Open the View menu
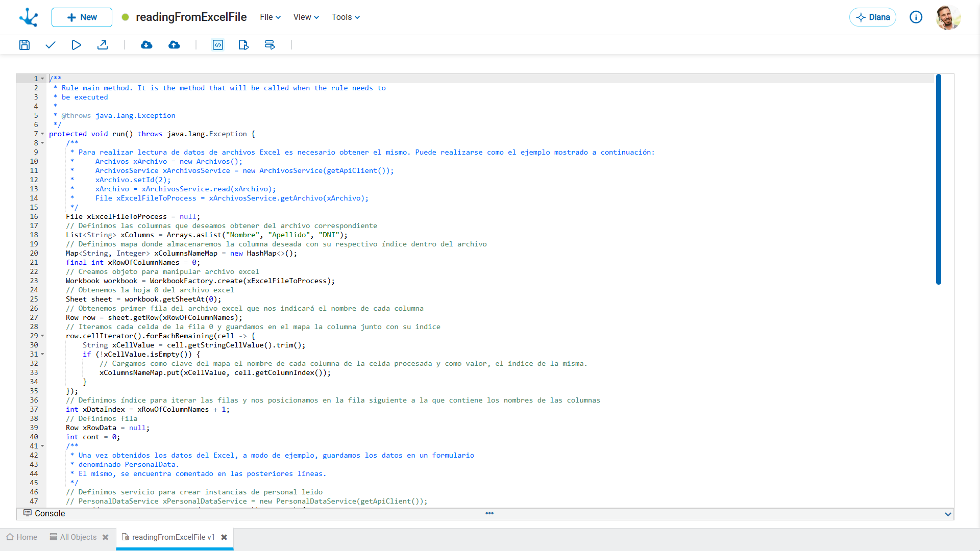The height and width of the screenshot is (551, 980). [306, 17]
